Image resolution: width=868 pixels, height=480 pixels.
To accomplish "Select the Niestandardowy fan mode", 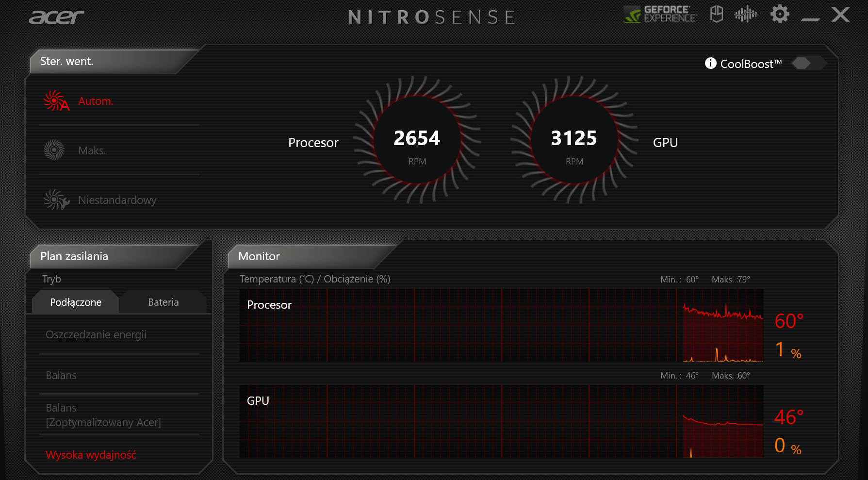I will (x=117, y=200).
